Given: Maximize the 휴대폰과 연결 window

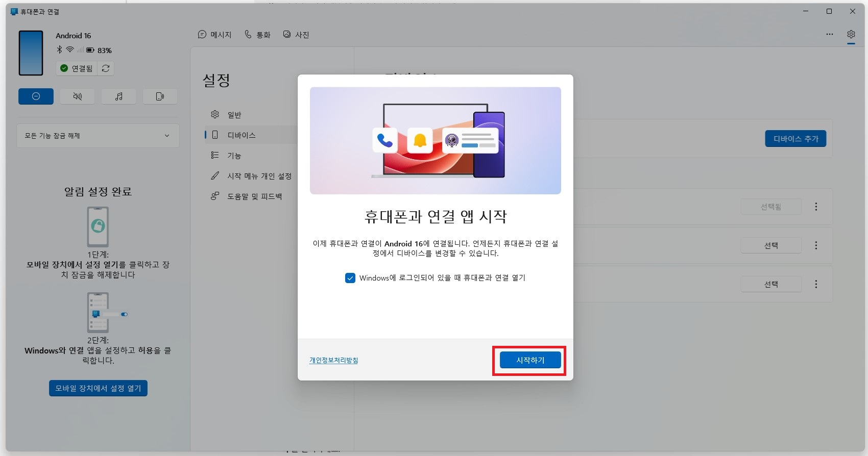Looking at the screenshot, I should (x=829, y=11).
